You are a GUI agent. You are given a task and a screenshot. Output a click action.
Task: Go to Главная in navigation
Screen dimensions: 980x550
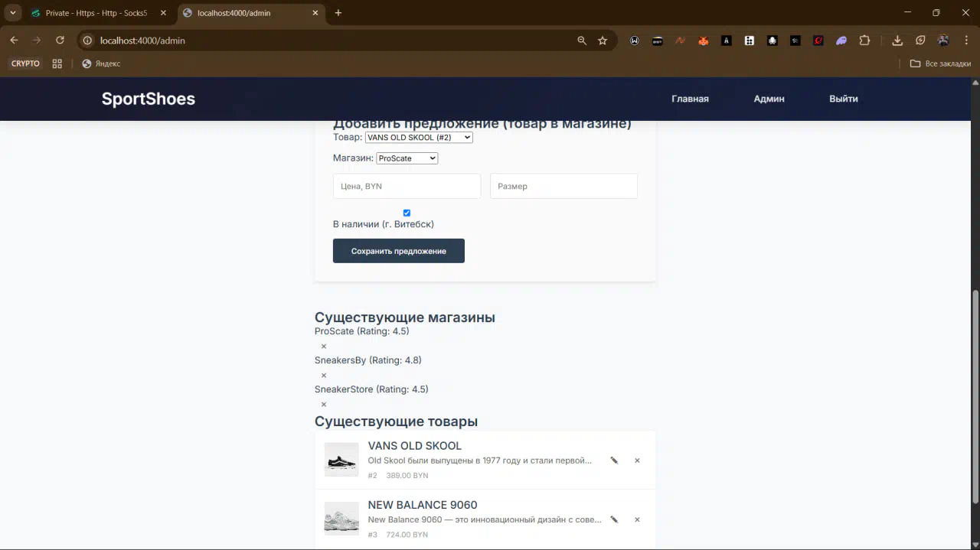click(690, 99)
